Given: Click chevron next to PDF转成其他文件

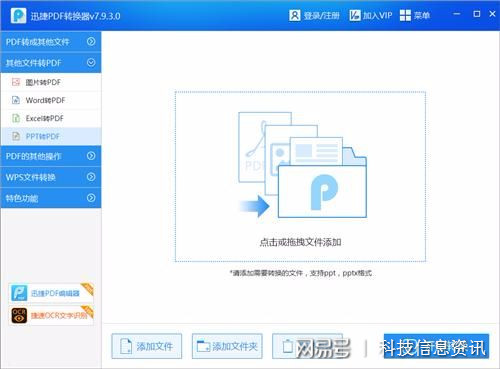Looking at the screenshot, I should point(91,41).
